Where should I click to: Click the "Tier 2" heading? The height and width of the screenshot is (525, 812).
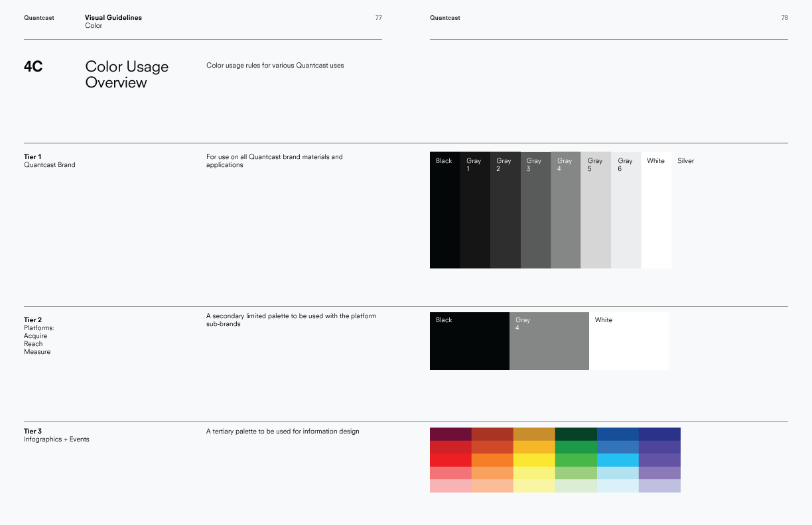(x=33, y=320)
